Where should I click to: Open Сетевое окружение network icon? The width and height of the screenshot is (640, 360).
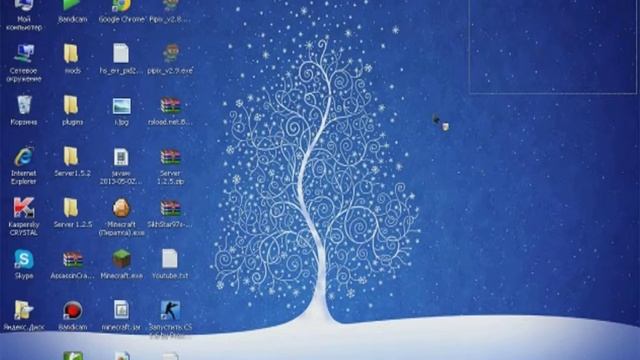point(24,63)
